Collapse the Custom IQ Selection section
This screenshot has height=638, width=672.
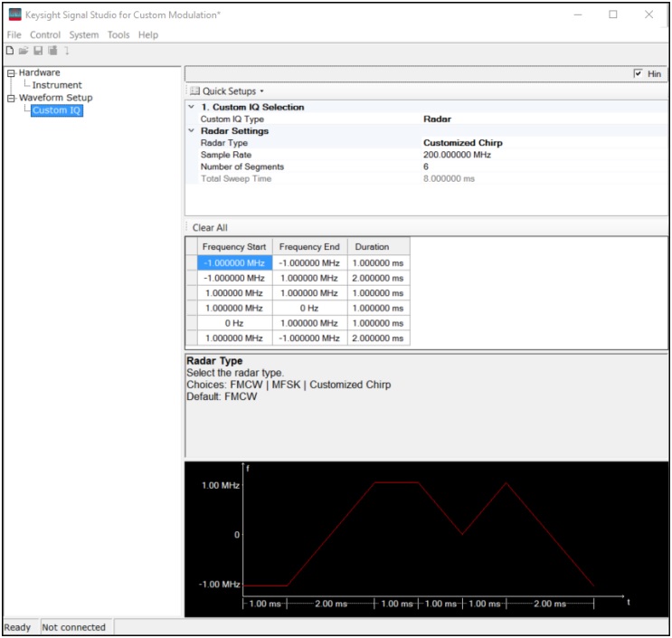tap(192, 107)
